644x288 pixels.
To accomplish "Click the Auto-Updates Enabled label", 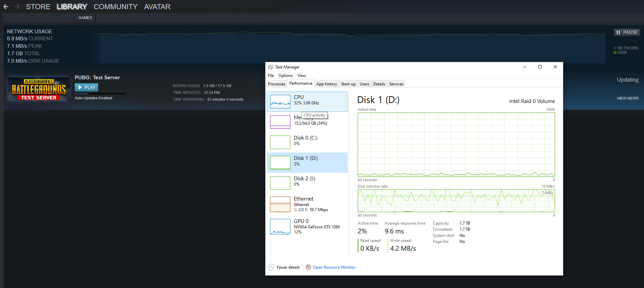I will 93,98.
